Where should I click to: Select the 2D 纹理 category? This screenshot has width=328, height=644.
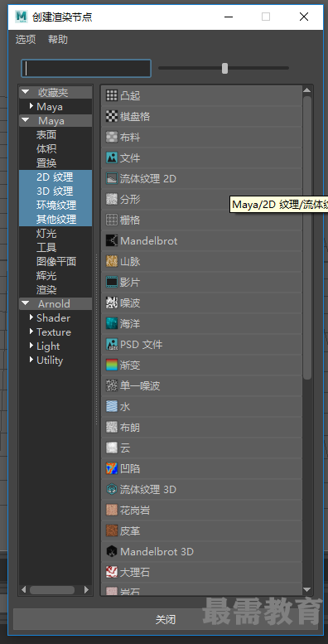tap(55, 177)
